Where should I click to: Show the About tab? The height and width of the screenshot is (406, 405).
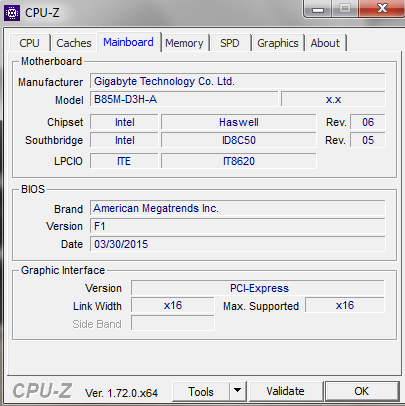(x=325, y=43)
